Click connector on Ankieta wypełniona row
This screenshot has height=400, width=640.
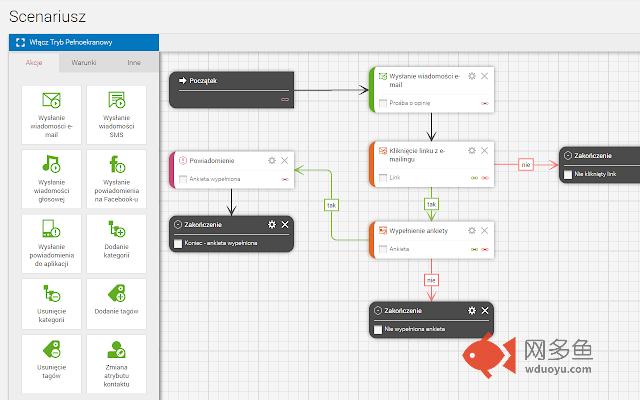(285, 179)
